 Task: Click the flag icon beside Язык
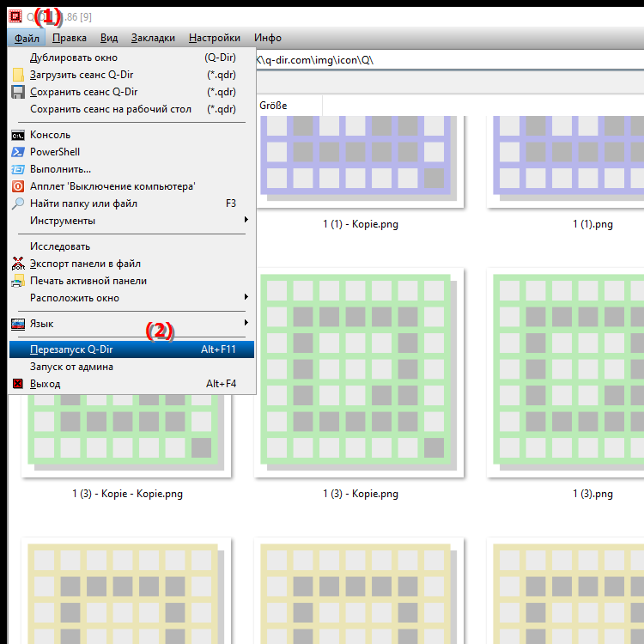click(x=18, y=324)
